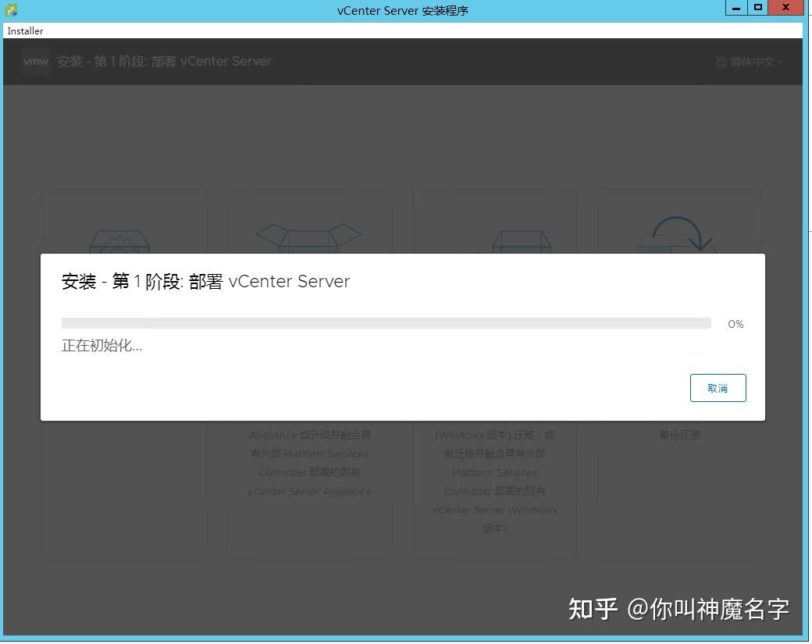
Task: Close the vCenter Server installer window
Action: (785, 8)
